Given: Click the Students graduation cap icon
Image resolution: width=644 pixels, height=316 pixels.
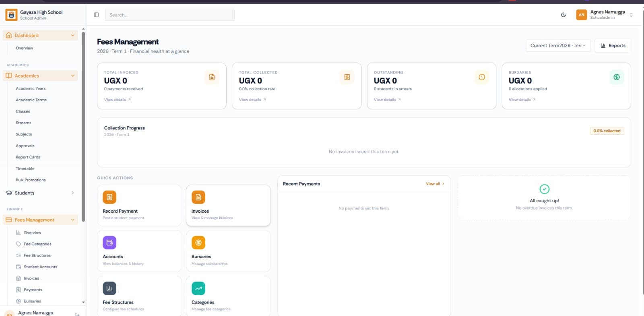Looking at the screenshot, I should pyautogui.click(x=9, y=193).
